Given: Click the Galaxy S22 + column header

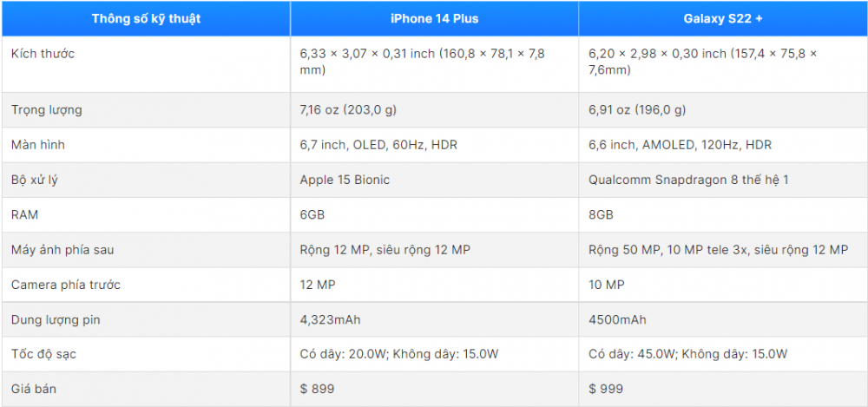Looking at the screenshot, I should [x=722, y=18].
